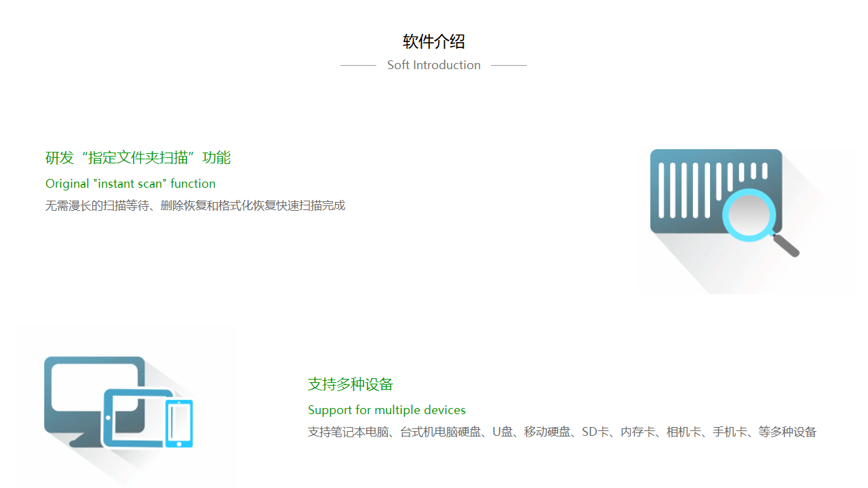The height and width of the screenshot is (488, 868).
Task: Click the right divider line beside Soft Introduction
Action: click(x=509, y=65)
